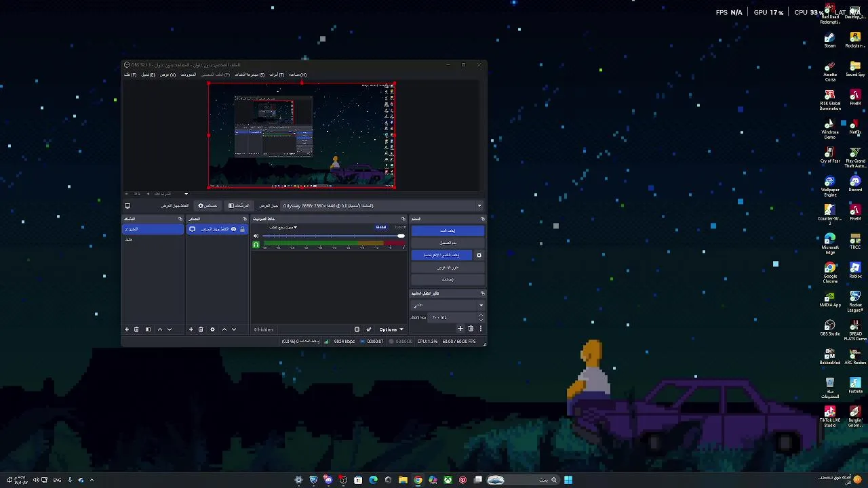Click the ENG language indicator in tray

coord(57,480)
